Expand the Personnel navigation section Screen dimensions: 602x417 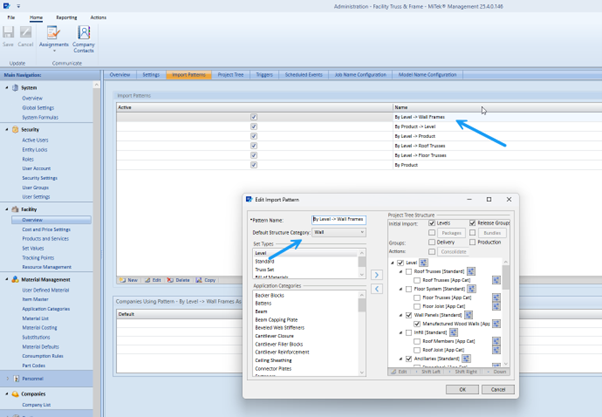coord(8,379)
